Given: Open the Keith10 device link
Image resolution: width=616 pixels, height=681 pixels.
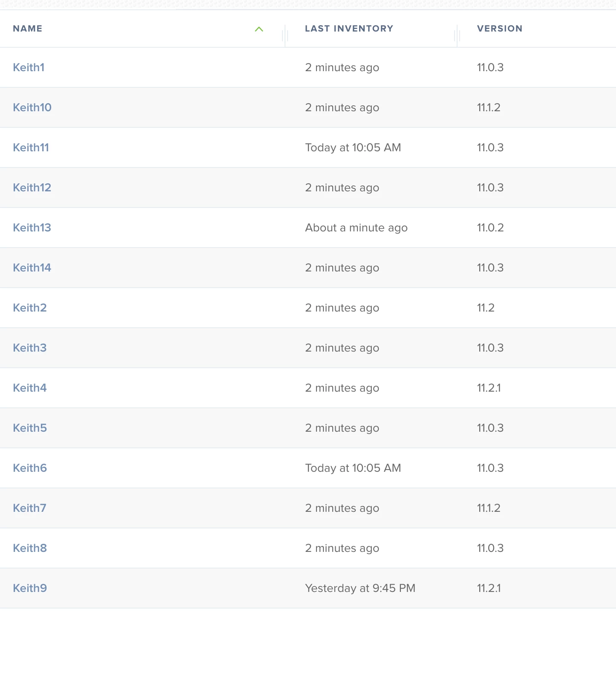Looking at the screenshot, I should (x=32, y=107).
